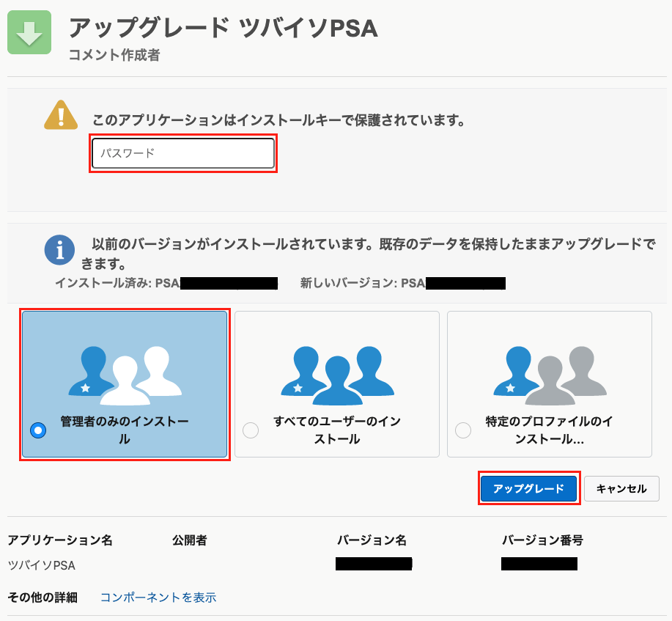
Task: Click the 新しいバージョン: PSA label
Action: click(363, 283)
